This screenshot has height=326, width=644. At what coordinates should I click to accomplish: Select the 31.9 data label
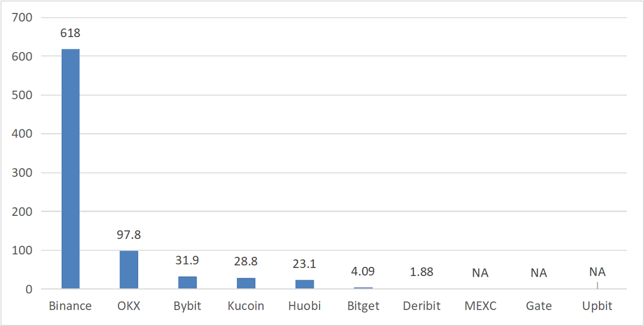(x=187, y=260)
